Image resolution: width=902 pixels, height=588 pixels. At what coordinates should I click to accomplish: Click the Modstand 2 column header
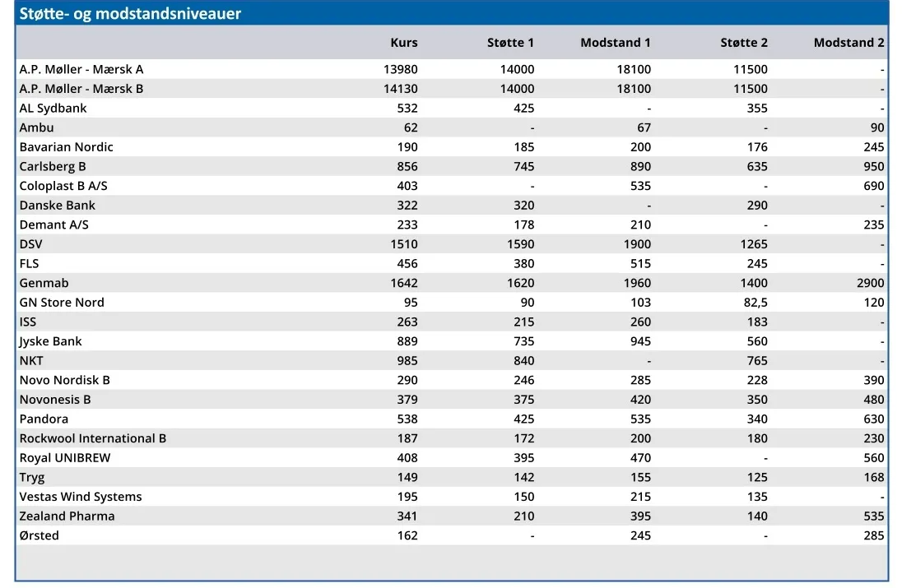[x=849, y=43]
